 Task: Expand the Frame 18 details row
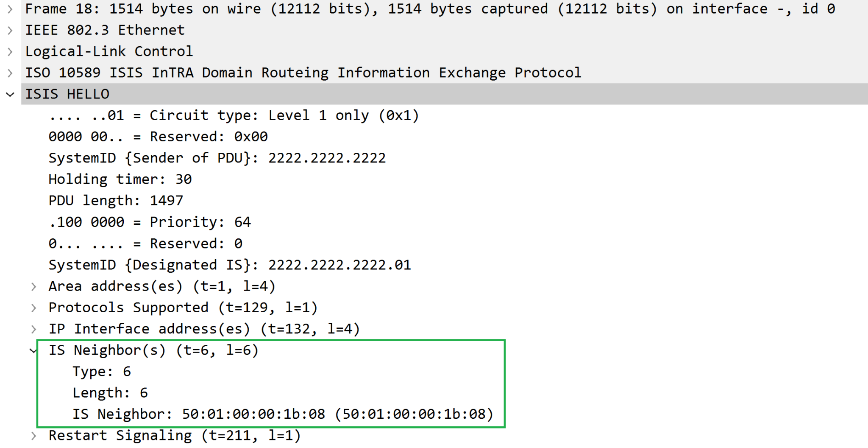click(9, 8)
